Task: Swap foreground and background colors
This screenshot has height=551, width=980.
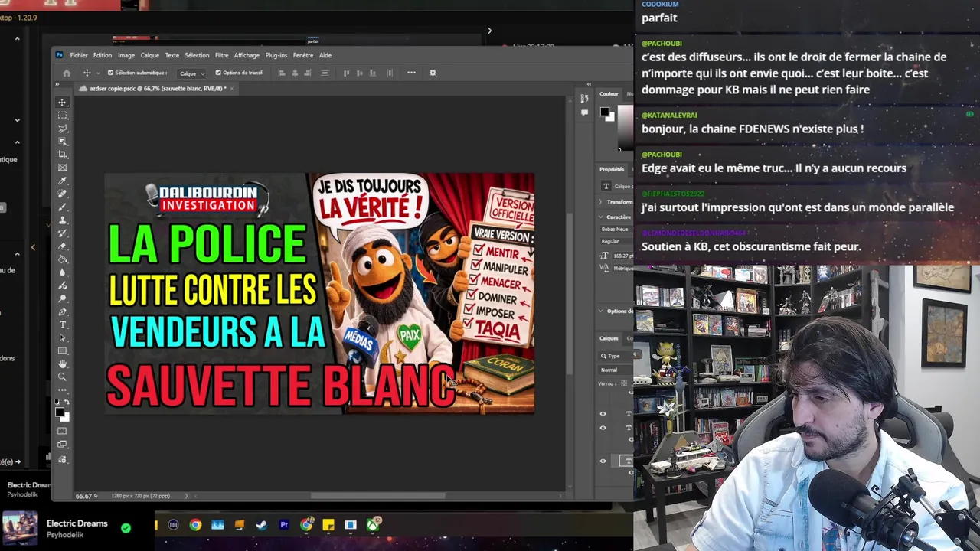Action: coord(67,402)
